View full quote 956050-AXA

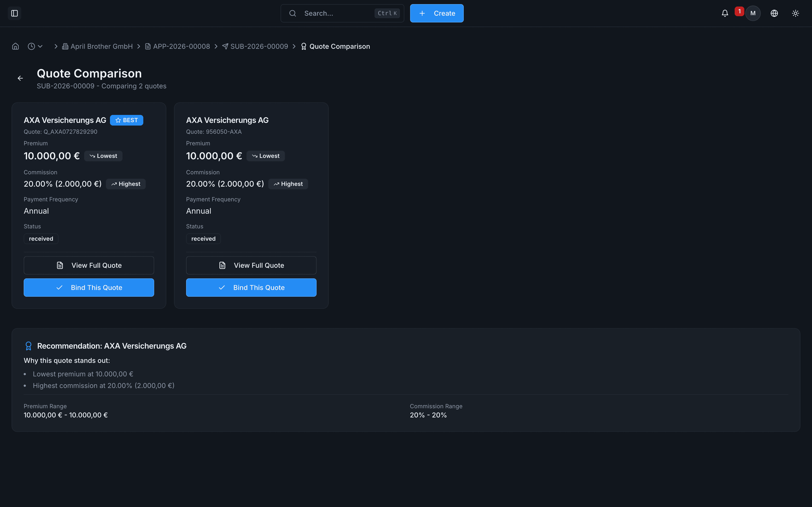[x=251, y=265]
